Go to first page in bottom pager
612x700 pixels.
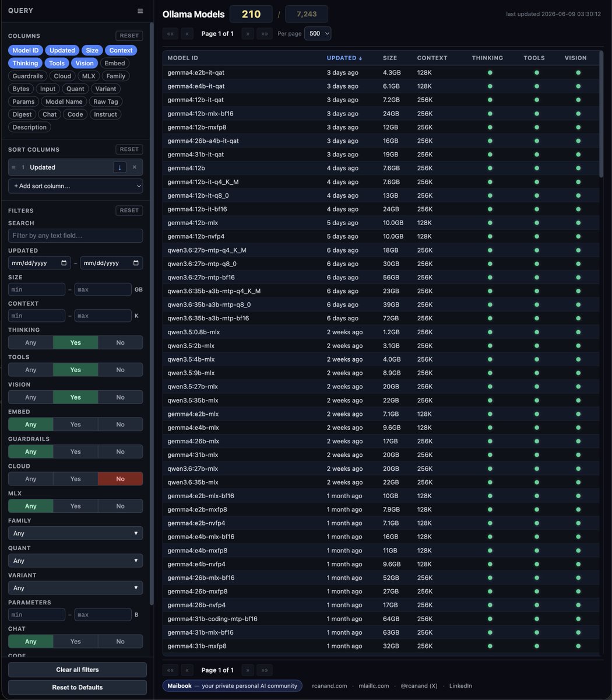point(170,670)
